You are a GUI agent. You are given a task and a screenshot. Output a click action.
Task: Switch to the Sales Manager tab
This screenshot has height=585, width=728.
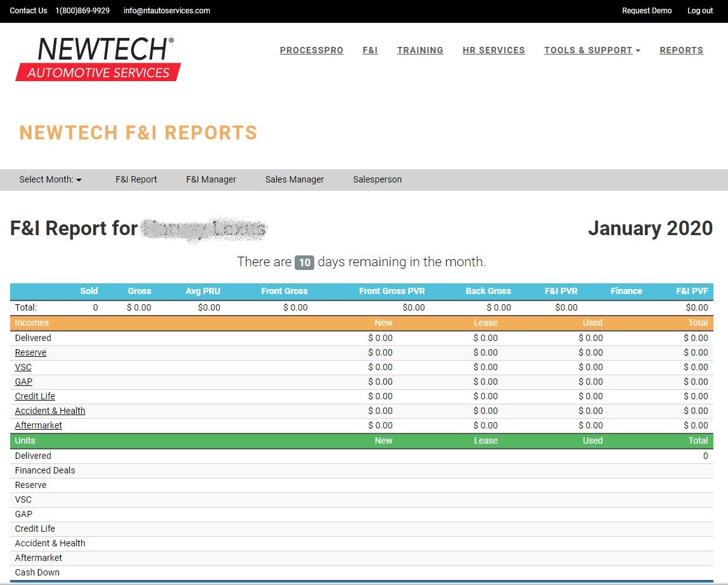(295, 179)
